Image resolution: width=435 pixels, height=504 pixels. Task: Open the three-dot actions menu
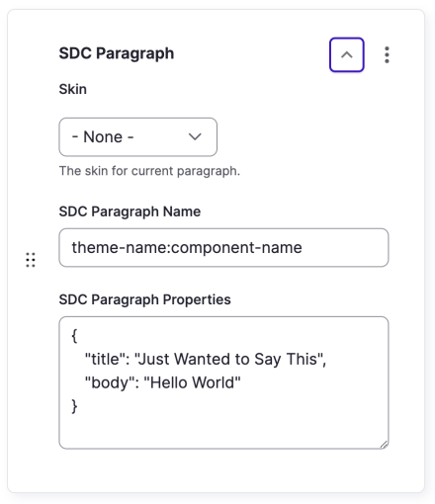click(x=387, y=54)
